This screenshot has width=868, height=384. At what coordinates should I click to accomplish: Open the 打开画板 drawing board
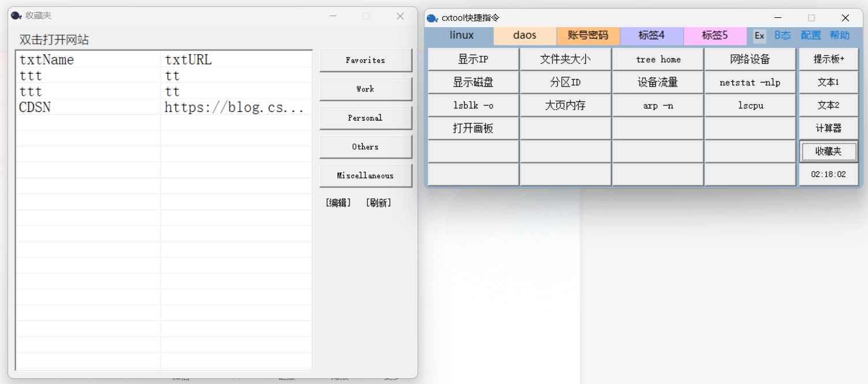pyautogui.click(x=473, y=128)
